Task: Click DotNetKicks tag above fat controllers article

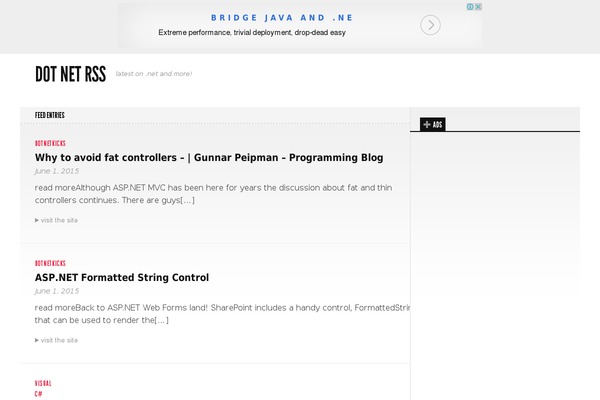Action: [x=50, y=143]
